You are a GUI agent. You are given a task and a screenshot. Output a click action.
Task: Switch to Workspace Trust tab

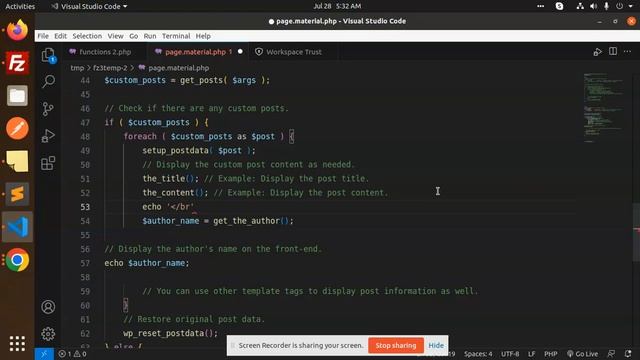pos(293,52)
